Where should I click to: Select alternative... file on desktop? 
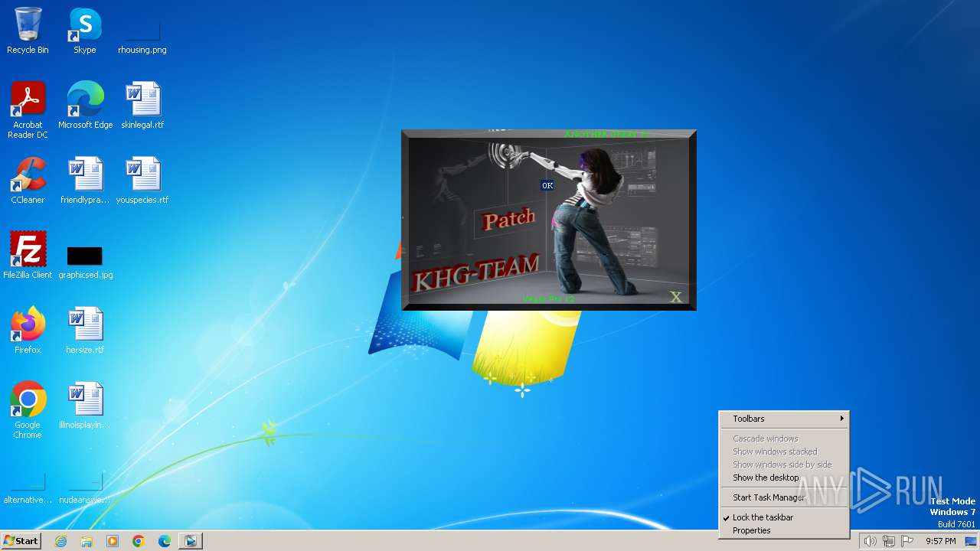[x=28, y=488]
